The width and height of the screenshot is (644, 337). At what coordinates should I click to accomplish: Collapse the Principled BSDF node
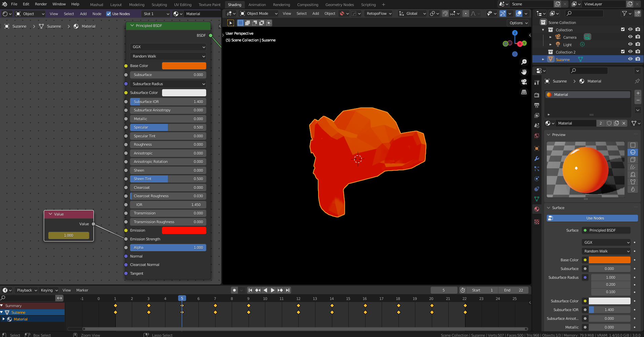pyautogui.click(x=132, y=26)
